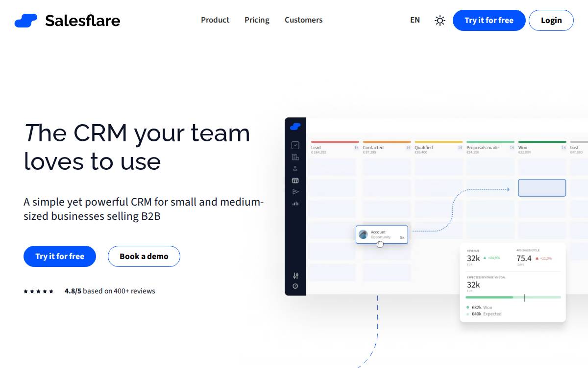Click the 14 count badge next to Proposals made
Viewport: 588px width, 368px height.
pyautogui.click(x=512, y=148)
